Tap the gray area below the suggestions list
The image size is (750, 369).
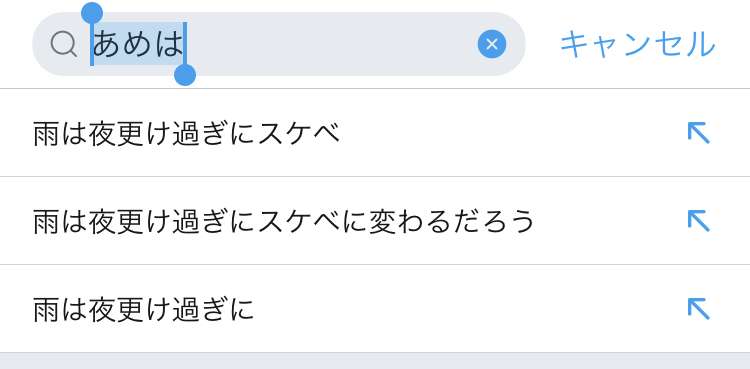(375, 361)
